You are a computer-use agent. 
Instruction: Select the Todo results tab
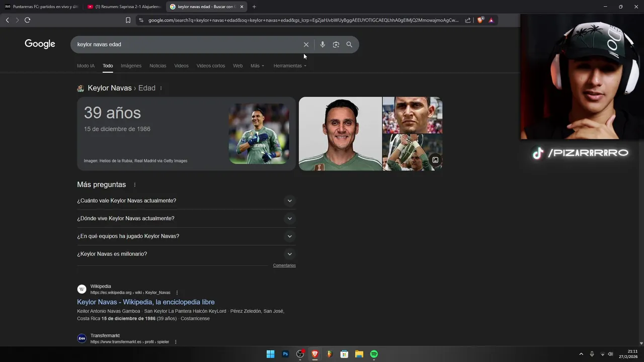tap(108, 66)
